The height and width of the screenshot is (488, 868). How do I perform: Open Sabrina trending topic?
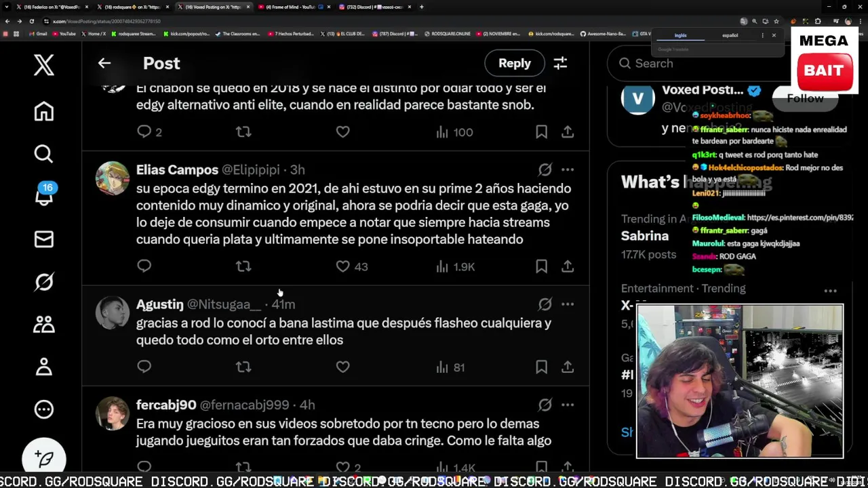pos(645,236)
